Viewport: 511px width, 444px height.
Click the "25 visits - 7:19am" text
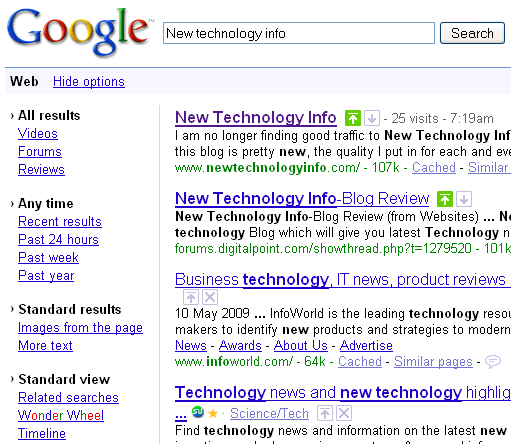[x=442, y=118]
